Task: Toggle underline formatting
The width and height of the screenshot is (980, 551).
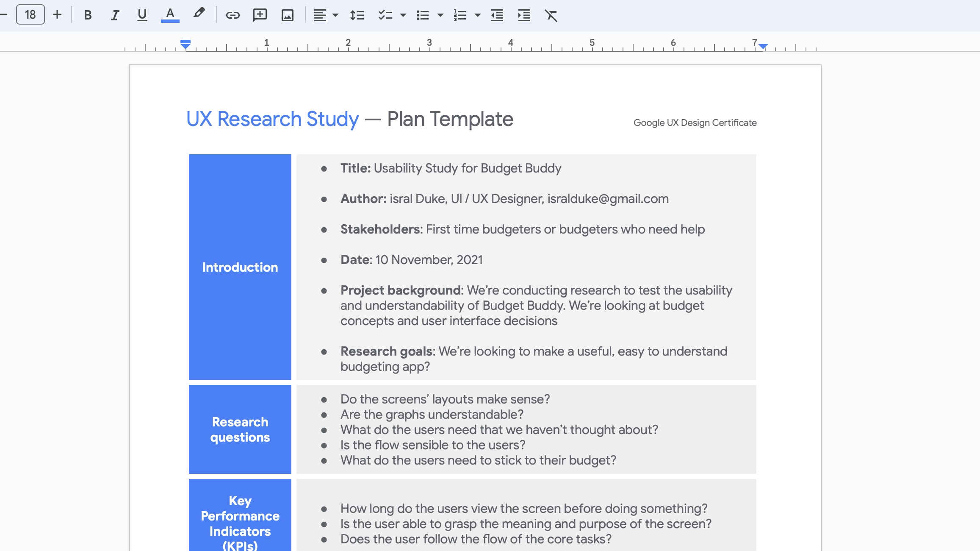Action: pyautogui.click(x=142, y=15)
